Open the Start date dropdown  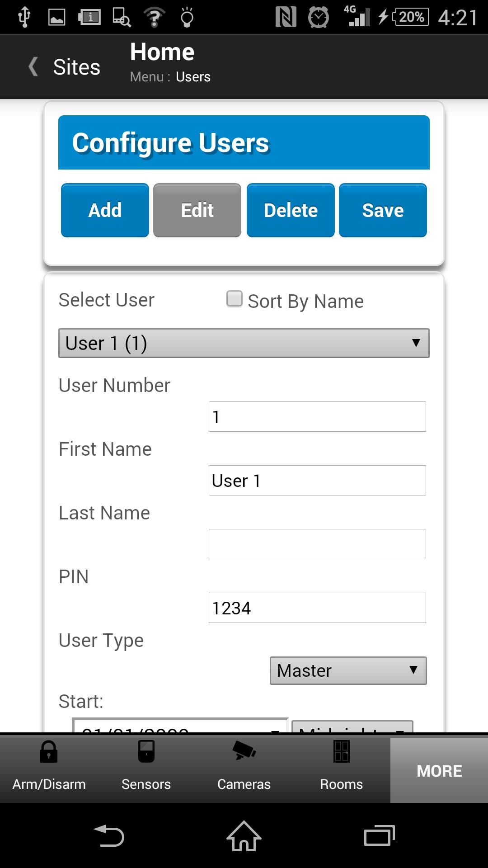point(180,726)
